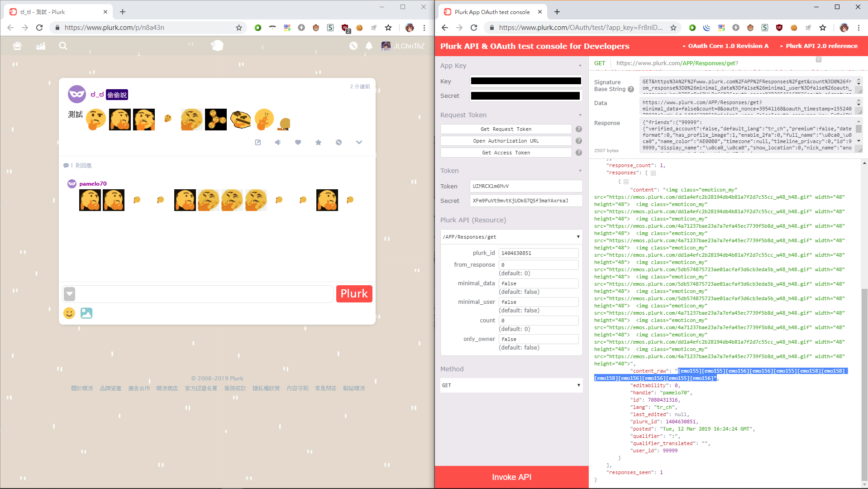Viewport: 868px width, 489px height.
Task: Open the Method GET dropdown
Action: 511,385
